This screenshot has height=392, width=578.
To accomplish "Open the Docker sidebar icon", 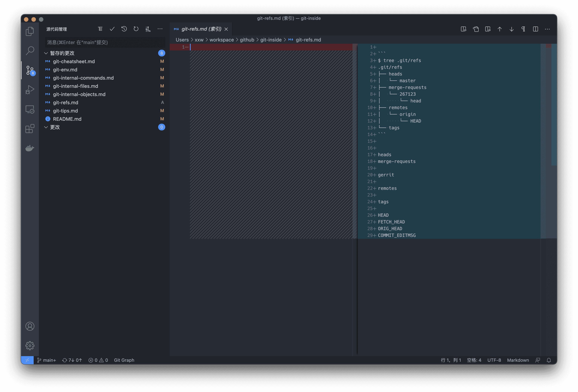I will pyautogui.click(x=30, y=148).
